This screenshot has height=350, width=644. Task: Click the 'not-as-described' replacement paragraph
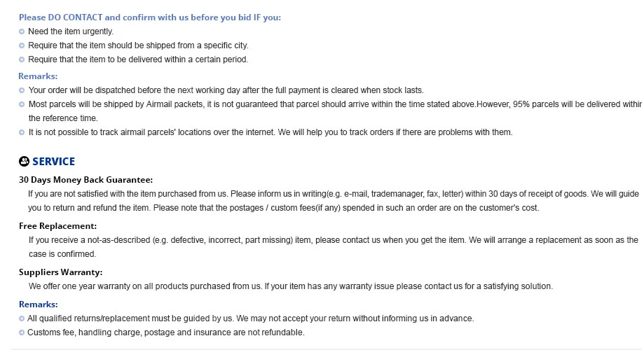click(x=334, y=247)
